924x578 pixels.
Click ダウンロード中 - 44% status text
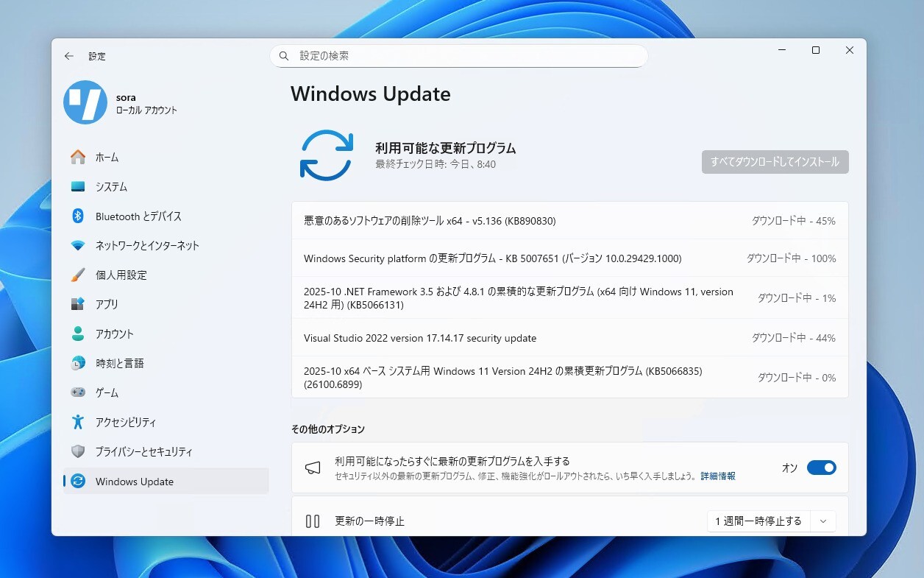793,338
